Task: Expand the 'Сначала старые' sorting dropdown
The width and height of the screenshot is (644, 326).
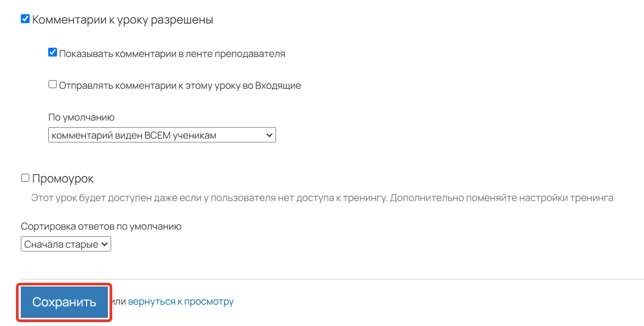Action: tap(66, 244)
